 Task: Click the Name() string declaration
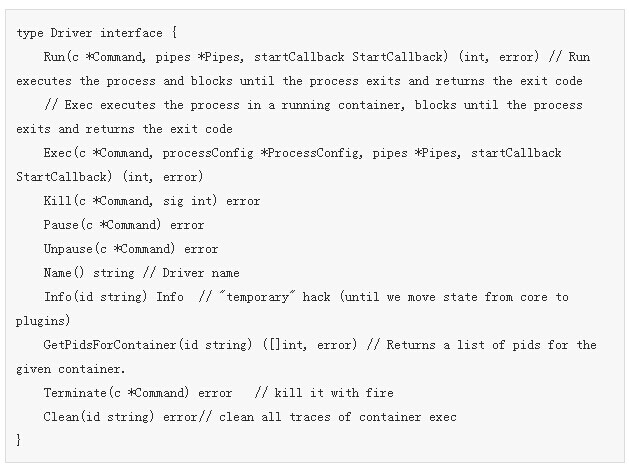click(85, 273)
